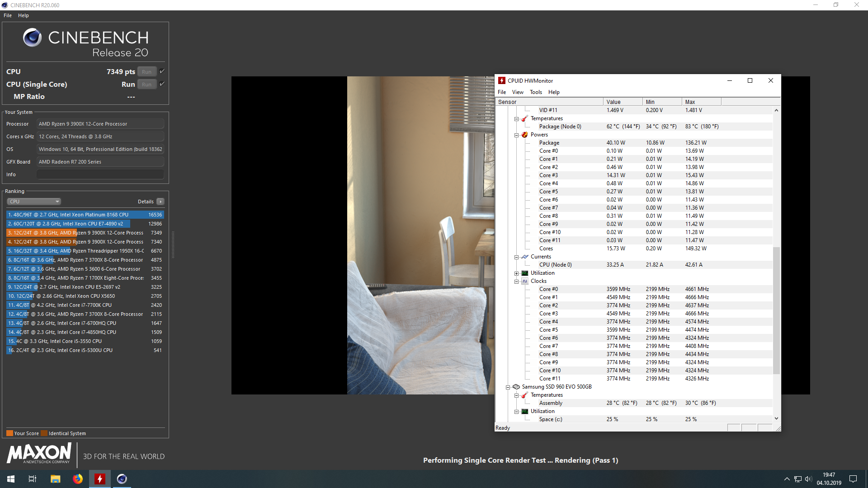The height and width of the screenshot is (488, 868).
Task: Open the Windows Start menu
Action: 11,479
